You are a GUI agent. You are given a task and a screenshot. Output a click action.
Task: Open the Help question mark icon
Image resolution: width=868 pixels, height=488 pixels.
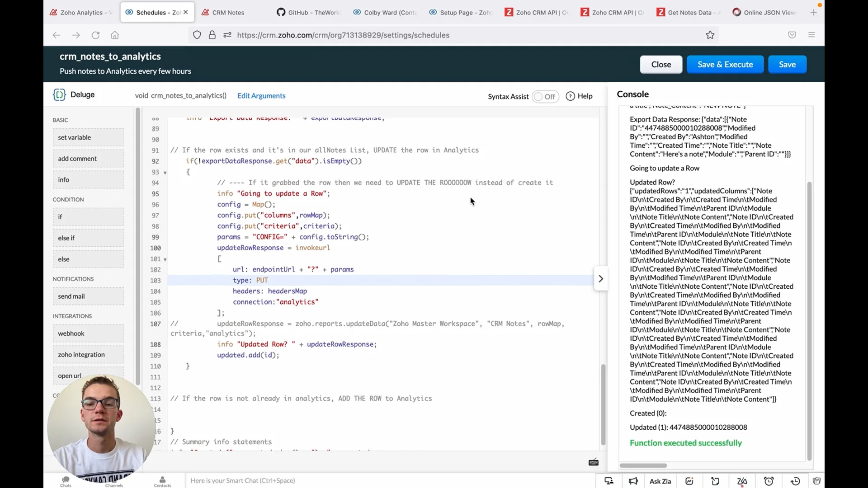coord(571,96)
